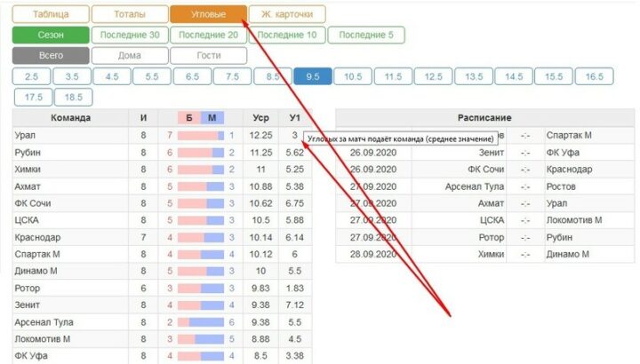
Task: Click the Б over legend swatch
Action: tap(189, 118)
